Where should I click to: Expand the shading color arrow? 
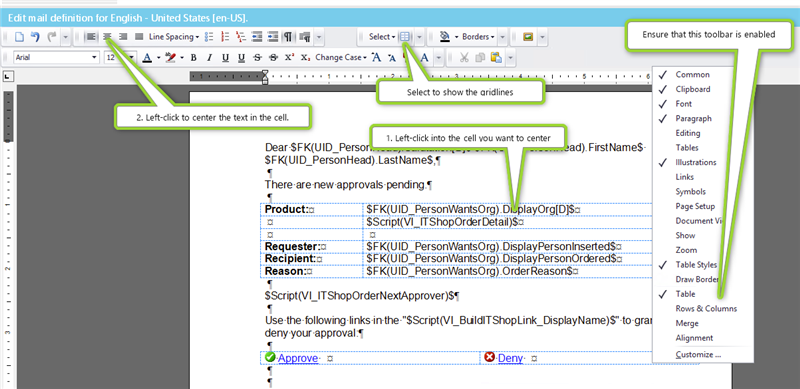(456, 37)
